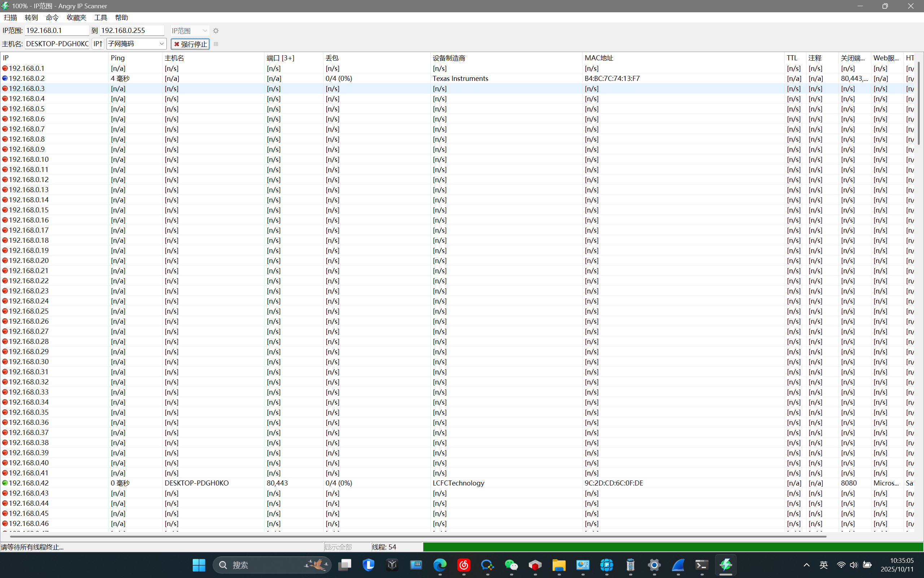924x578 pixels.
Task: Open the 命令 menu
Action: [52, 18]
